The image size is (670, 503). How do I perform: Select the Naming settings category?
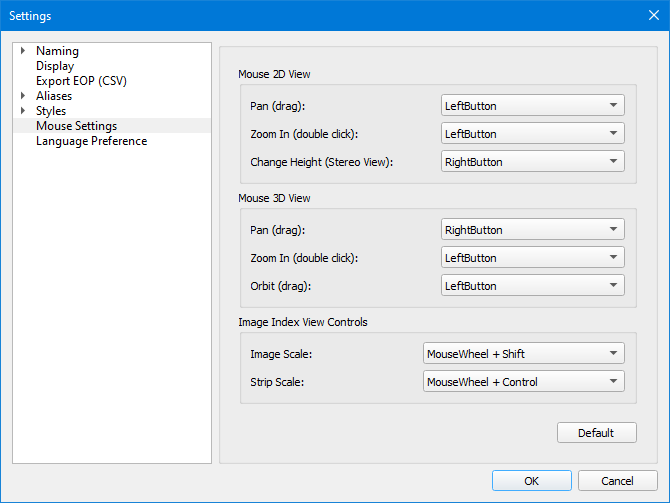57,51
